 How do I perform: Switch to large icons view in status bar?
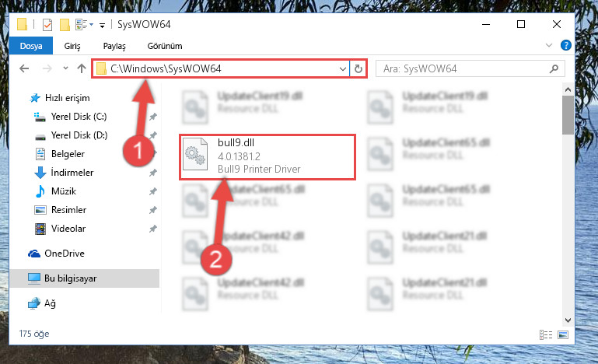pos(563,334)
